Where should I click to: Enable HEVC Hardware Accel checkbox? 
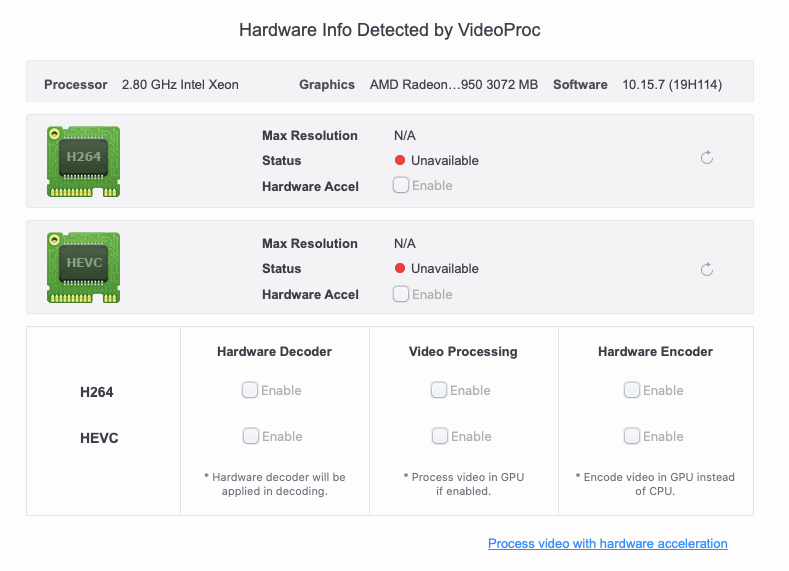coord(401,294)
